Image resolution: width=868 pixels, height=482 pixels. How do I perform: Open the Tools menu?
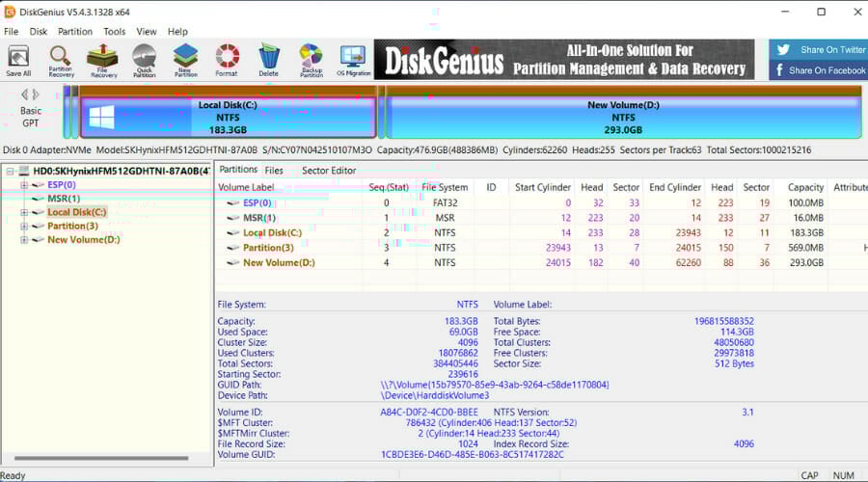tap(115, 32)
